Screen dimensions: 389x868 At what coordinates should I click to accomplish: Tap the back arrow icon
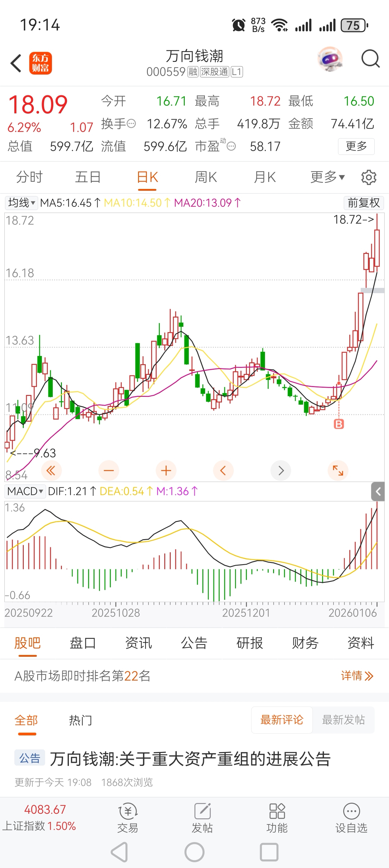click(x=16, y=63)
